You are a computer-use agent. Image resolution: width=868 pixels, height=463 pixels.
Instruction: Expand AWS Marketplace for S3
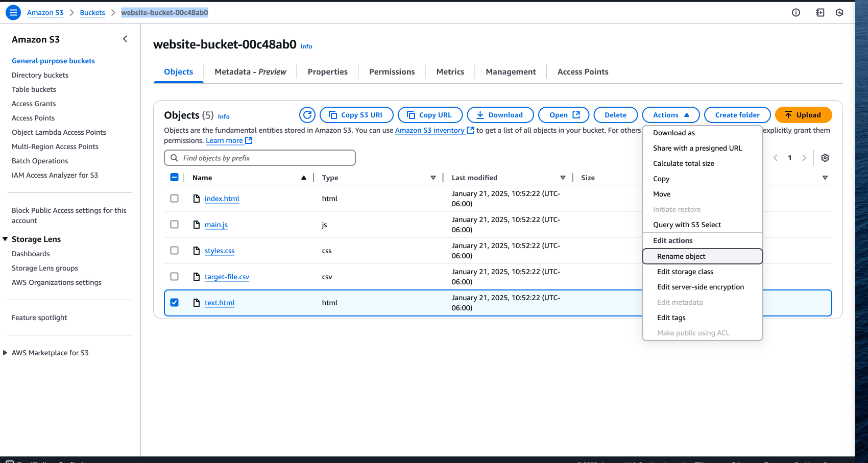point(5,353)
